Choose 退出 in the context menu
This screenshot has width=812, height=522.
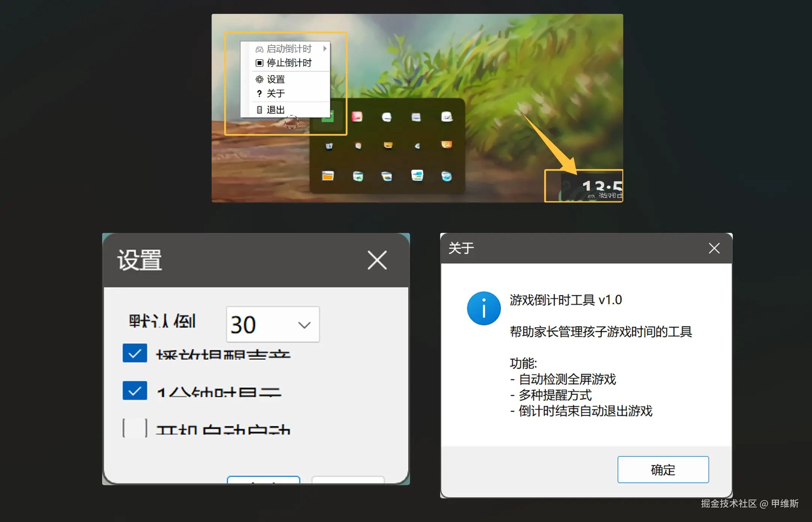point(276,109)
